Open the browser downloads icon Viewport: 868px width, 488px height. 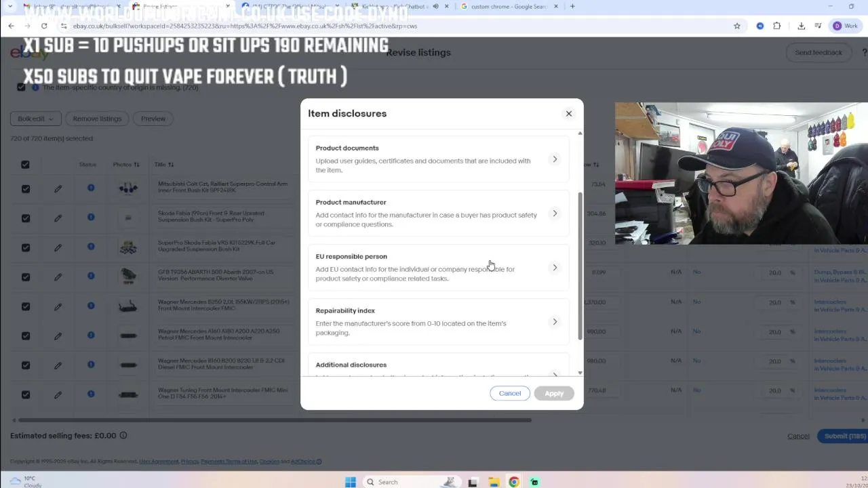801,26
